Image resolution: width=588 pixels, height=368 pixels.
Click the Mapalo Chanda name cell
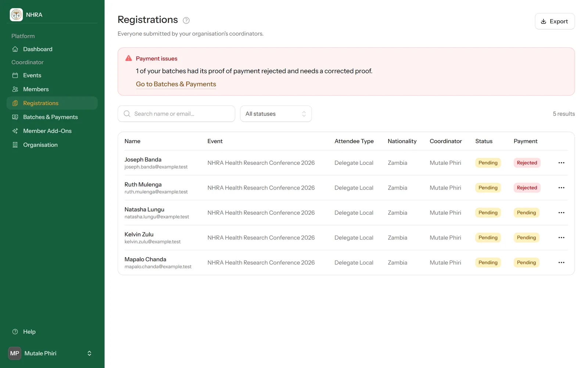coord(145,259)
